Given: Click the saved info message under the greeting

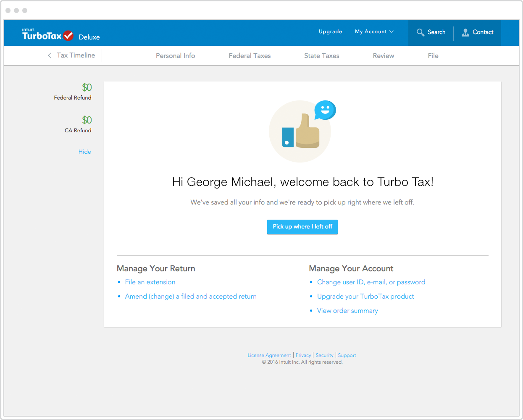Looking at the screenshot, I should (x=302, y=202).
